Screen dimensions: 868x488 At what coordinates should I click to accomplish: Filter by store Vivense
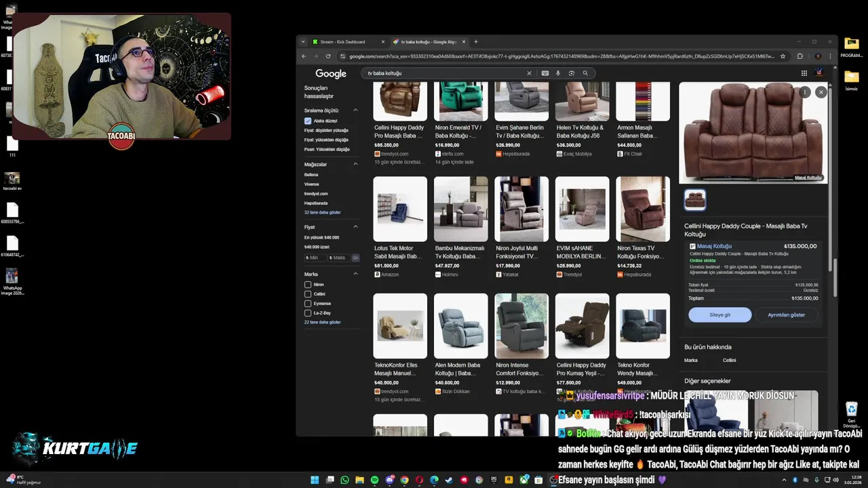pyautogui.click(x=312, y=184)
